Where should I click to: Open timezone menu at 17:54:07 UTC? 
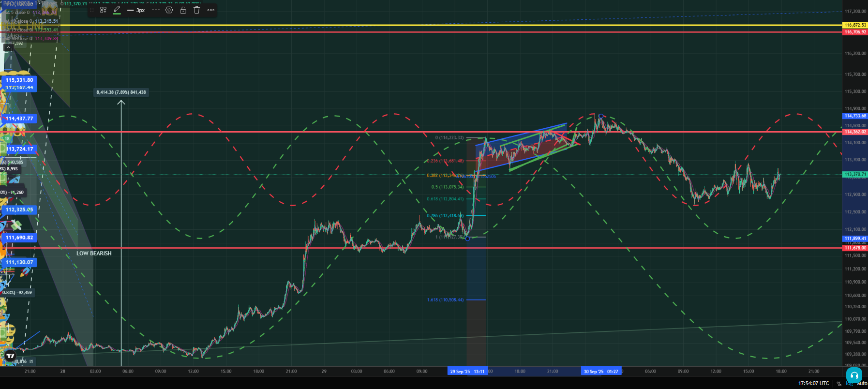[813, 384]
